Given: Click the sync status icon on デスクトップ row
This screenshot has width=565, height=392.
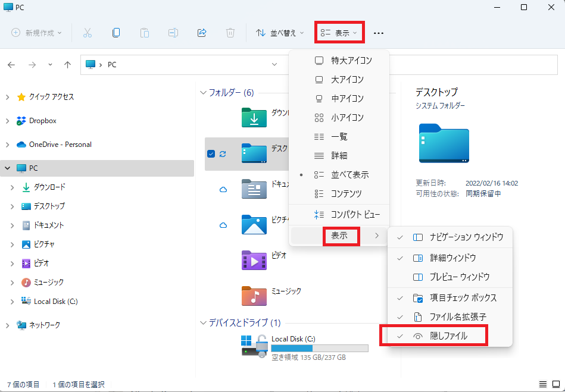Looking at the screenshot, I should 223,154.
